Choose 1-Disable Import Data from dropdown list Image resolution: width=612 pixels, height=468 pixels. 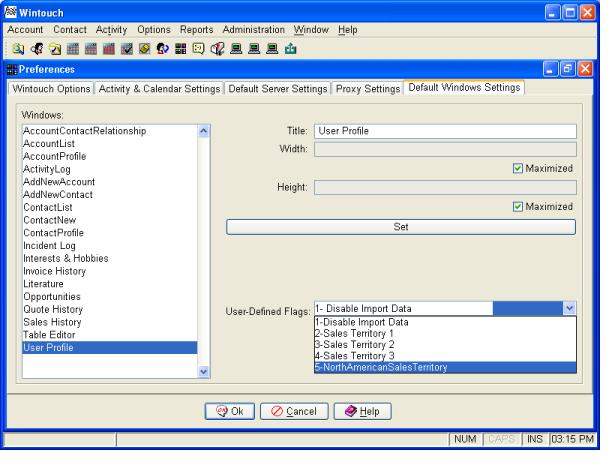click(445, 322)
